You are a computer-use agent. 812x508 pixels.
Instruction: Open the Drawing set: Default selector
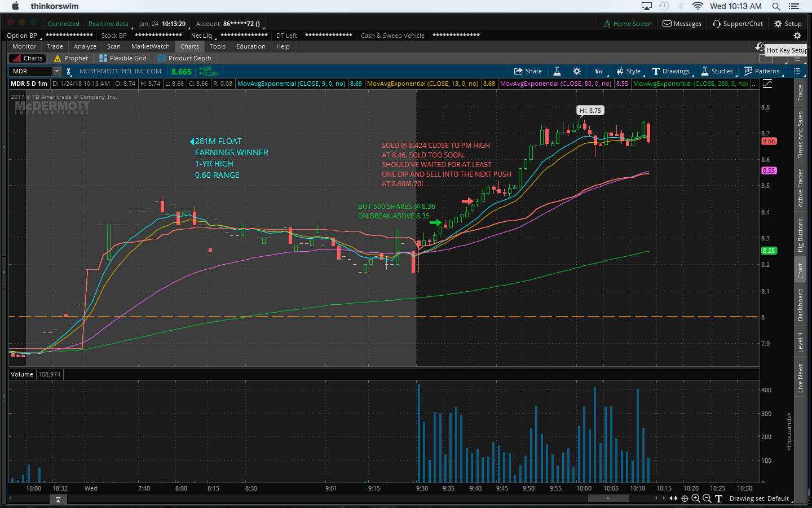[x=759, y=498]
